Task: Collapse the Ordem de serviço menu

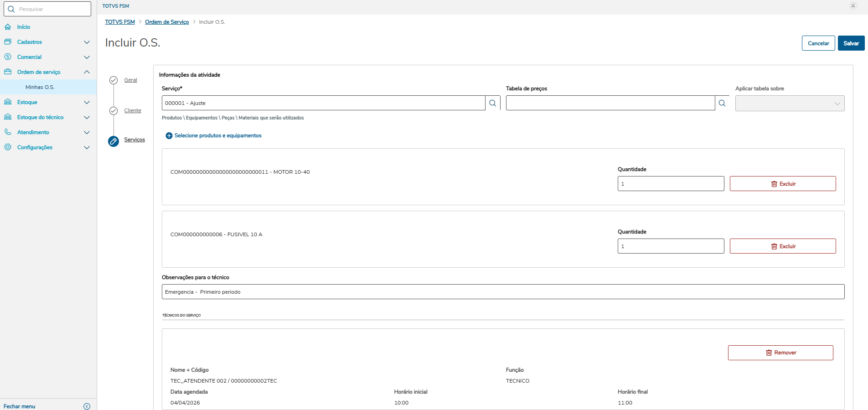Action: tap(87, 72)
